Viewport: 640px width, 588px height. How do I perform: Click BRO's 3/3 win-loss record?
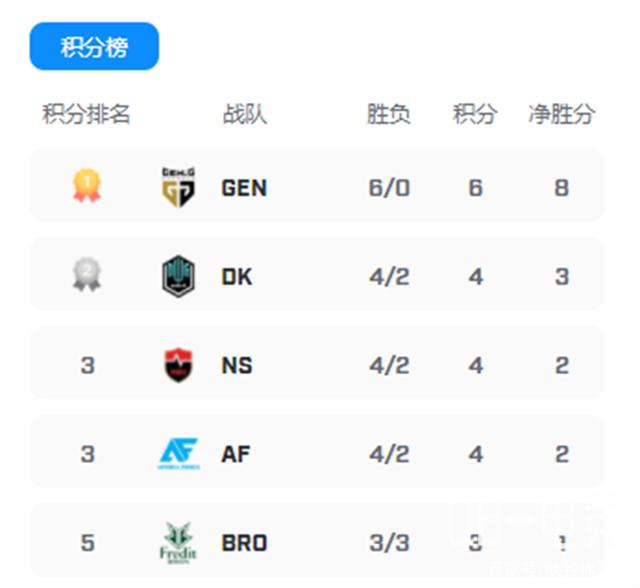tap(389, 544)
